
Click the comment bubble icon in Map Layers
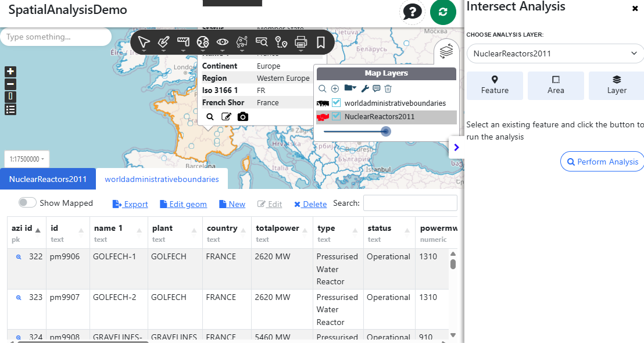pos(376,88)
